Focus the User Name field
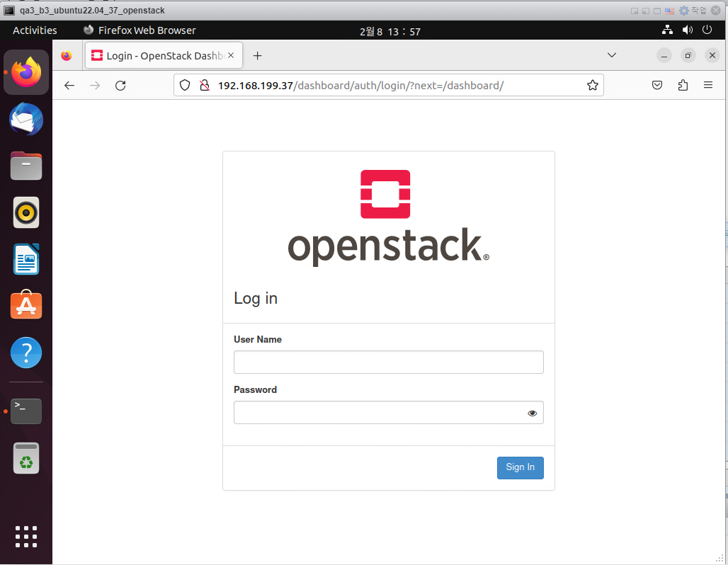 tap(389, 362)
